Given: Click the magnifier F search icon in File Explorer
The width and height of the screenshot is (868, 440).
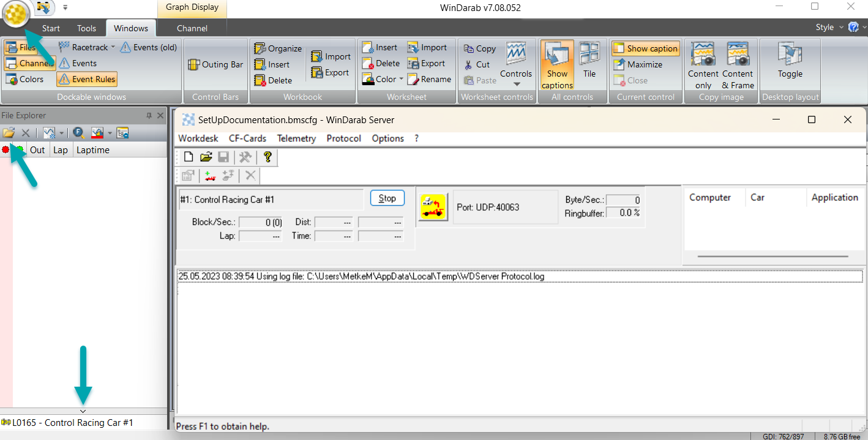Looking at the screenshot, I should coord(78,132).
